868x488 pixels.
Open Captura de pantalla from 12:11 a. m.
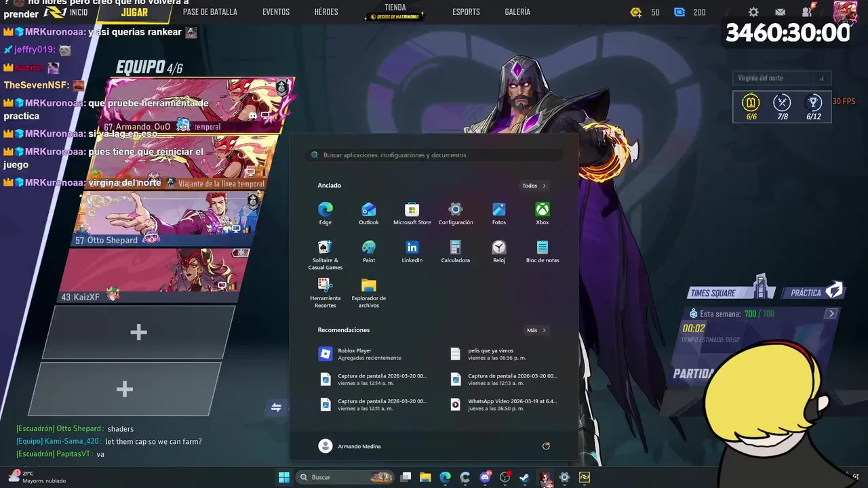point(373,404)
